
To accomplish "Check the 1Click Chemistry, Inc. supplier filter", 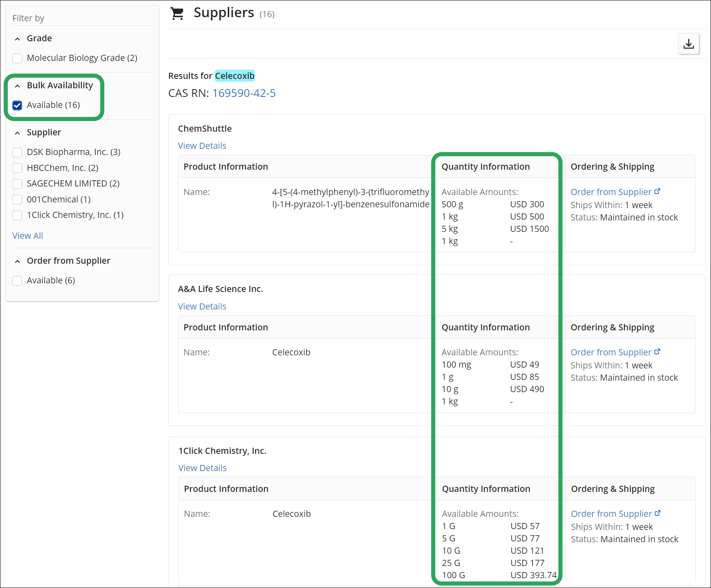I will click(17, 215).
